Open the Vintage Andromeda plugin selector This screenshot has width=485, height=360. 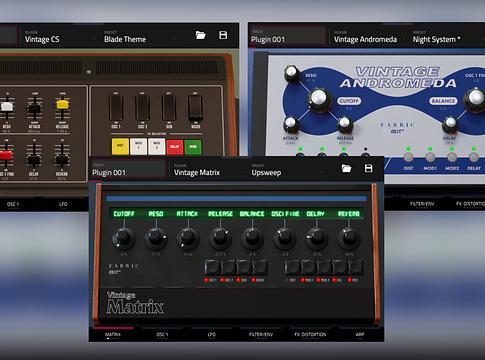[369, 36]
